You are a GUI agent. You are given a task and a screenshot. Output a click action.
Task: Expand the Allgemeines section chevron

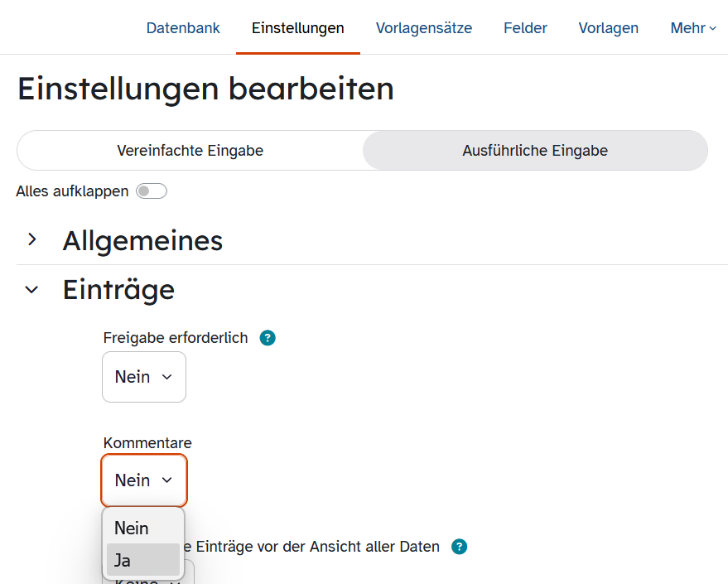31,239
